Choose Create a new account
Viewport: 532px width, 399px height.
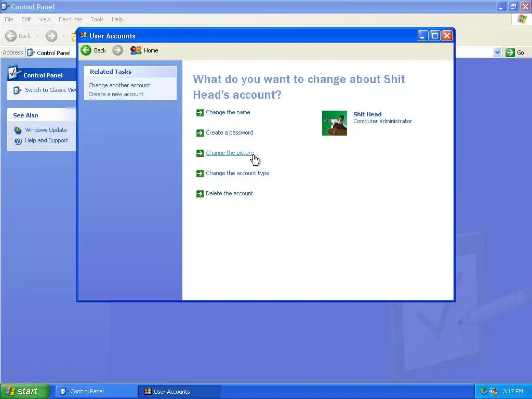coord(116,94)
